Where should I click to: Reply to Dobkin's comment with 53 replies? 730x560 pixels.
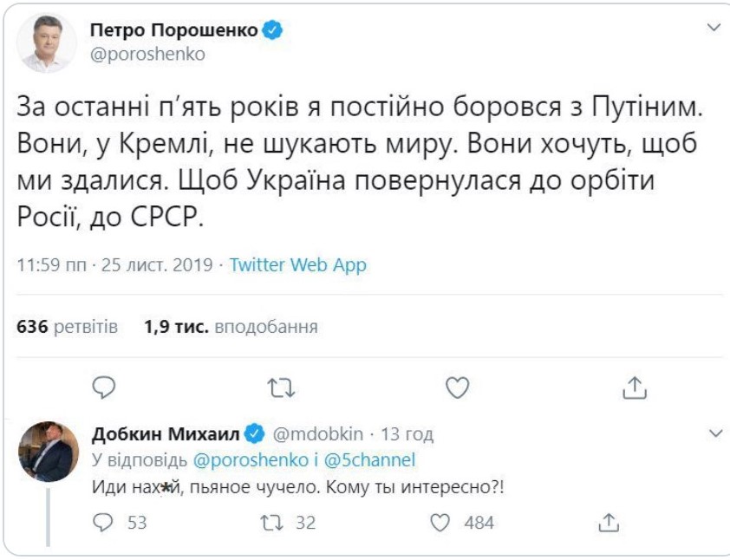click(103, 522)
